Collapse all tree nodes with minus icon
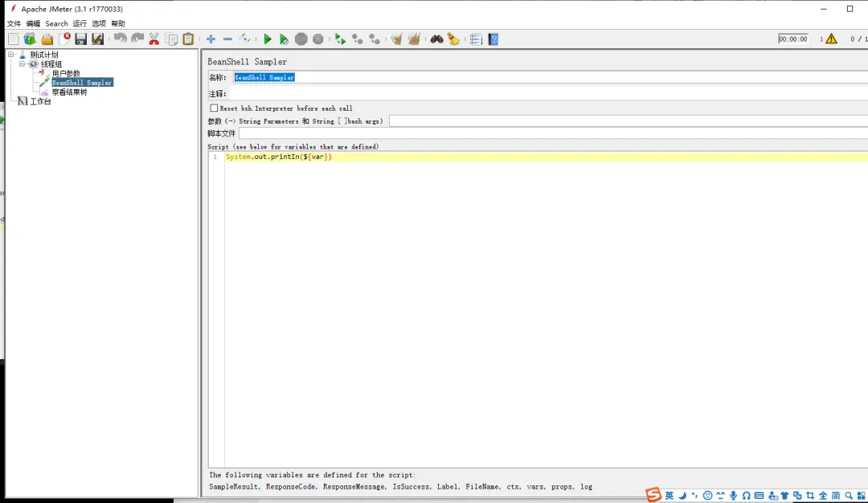Viewport: 868px width, 503px height. point(227,39)
